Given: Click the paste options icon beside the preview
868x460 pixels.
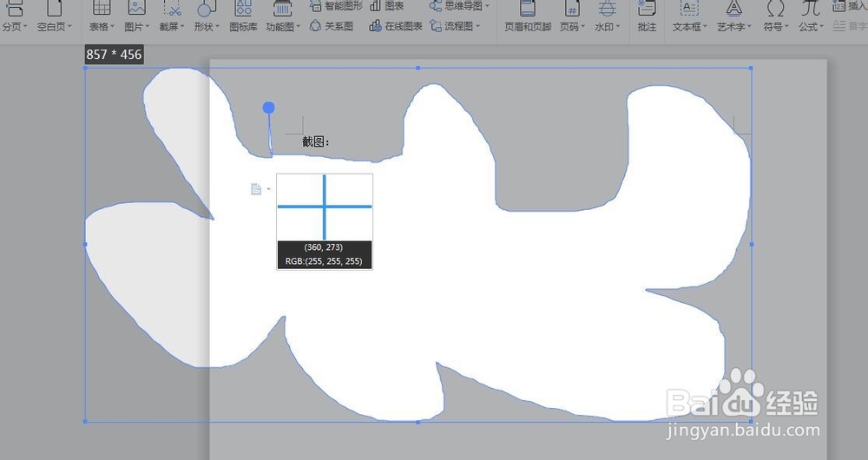Looking at the screenshot, I should tap(256, 189).
